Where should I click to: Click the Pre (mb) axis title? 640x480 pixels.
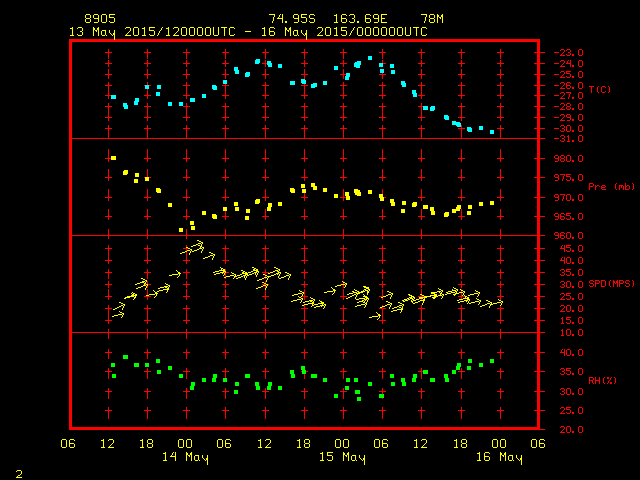[x=611, y=187]
